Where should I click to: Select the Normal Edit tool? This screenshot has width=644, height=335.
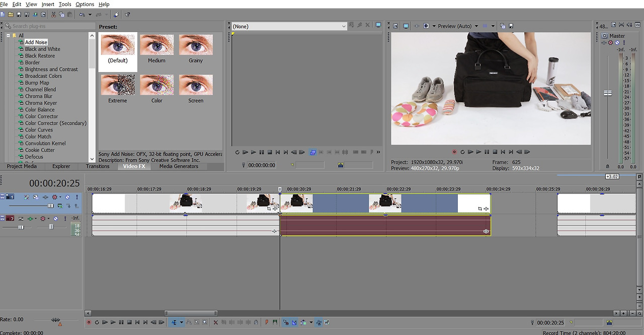tap(175, 322)
